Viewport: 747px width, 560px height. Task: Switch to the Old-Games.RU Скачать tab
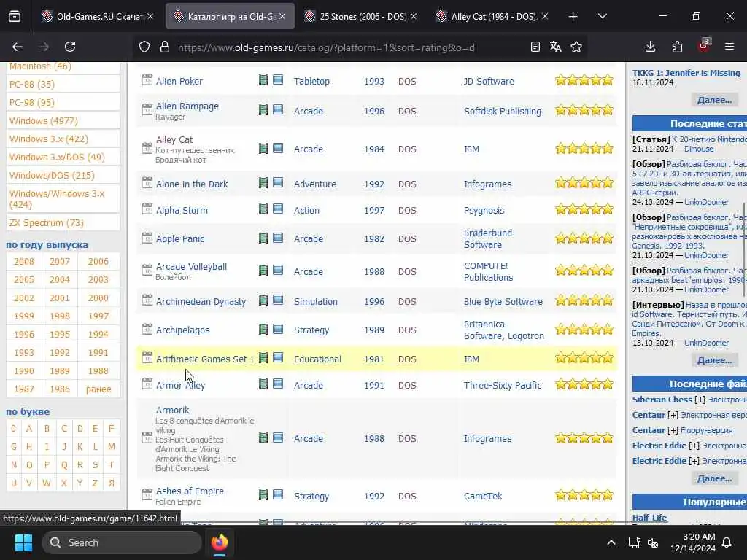(98, 16)
